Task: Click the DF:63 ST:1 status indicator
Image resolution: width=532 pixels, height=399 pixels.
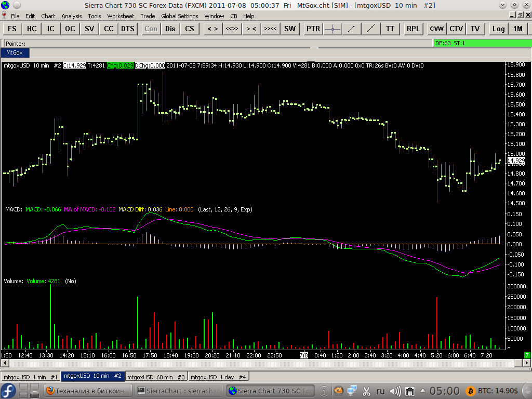Action: (483, 43)
